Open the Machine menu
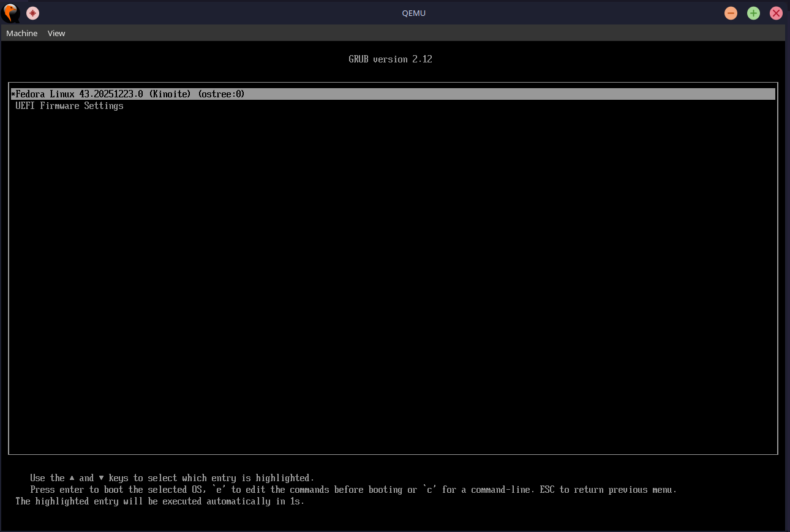 click(x=22, y=33)
